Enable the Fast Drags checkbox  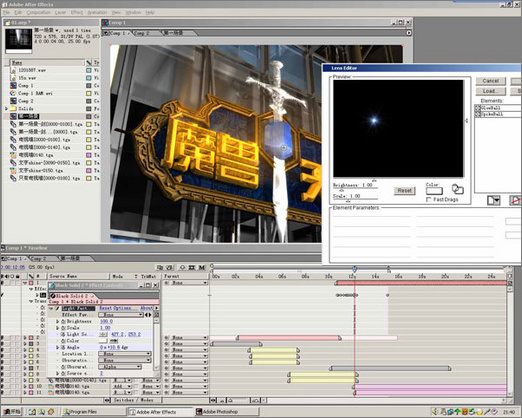429,199
